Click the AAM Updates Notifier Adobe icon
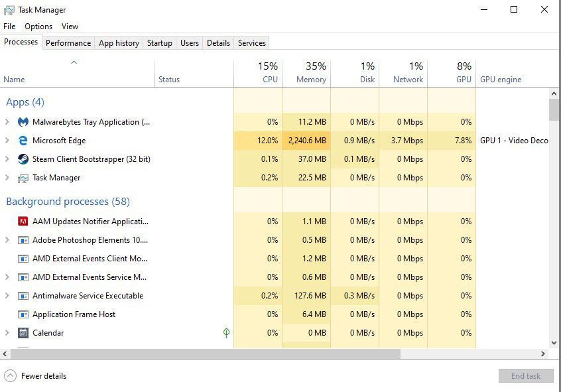Image resolution: width=561 pixels, height=392 pixels. (23, 222)
